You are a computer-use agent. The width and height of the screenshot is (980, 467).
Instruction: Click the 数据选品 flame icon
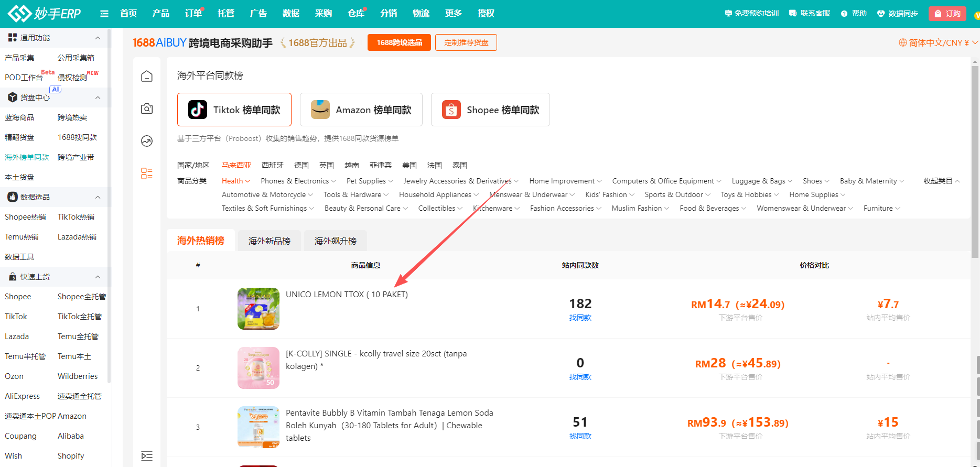(13, 197)
